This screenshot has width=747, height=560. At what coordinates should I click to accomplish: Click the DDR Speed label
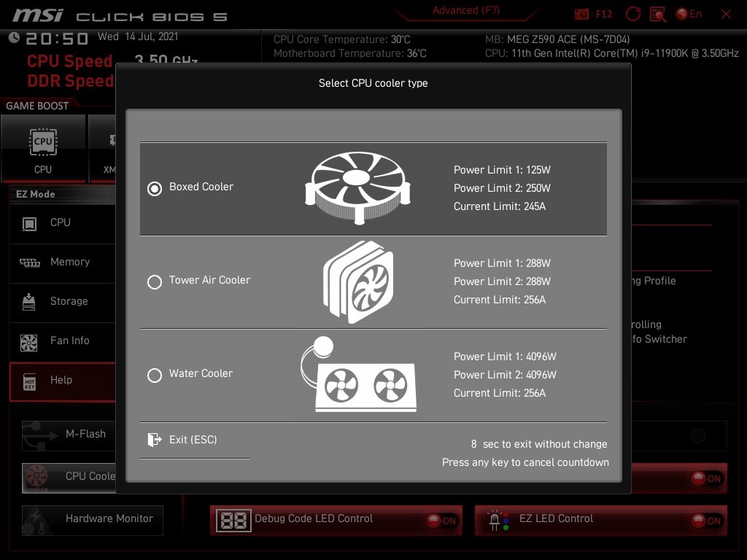pos(71,81)
